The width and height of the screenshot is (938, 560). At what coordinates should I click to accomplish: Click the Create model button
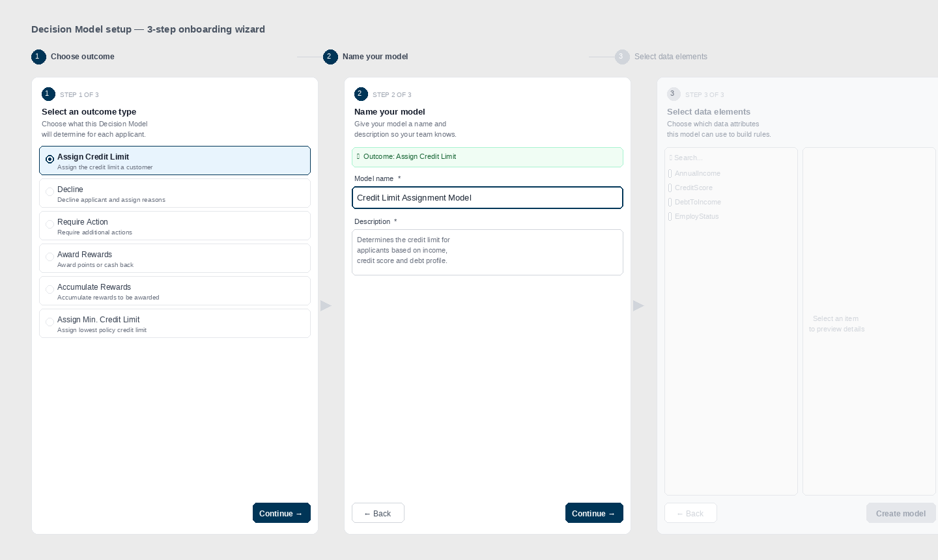901,512
